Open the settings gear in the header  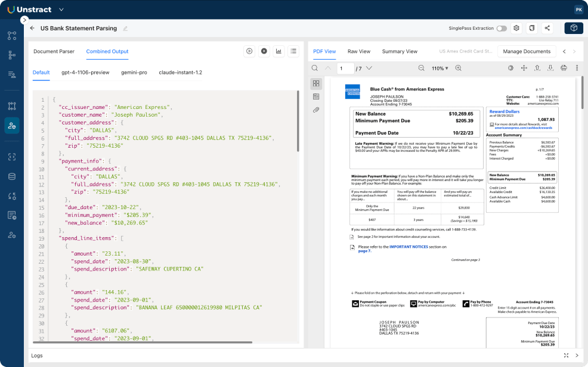(x=516, y=28)
